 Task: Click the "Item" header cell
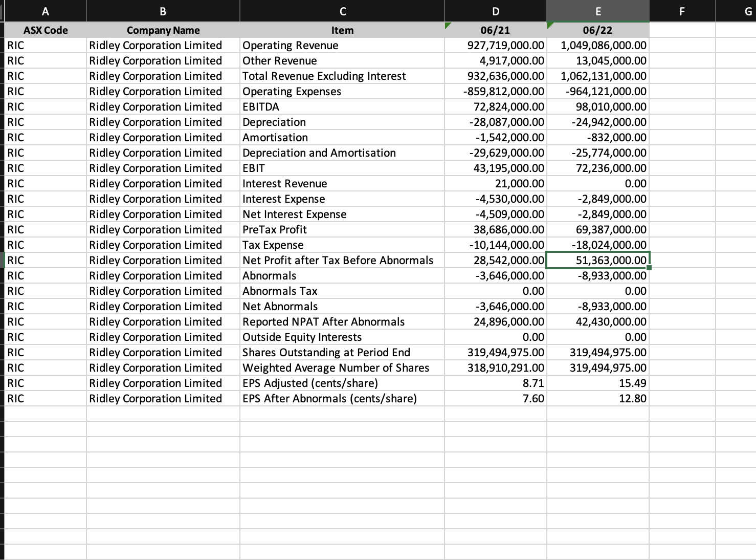coord(342,30)
